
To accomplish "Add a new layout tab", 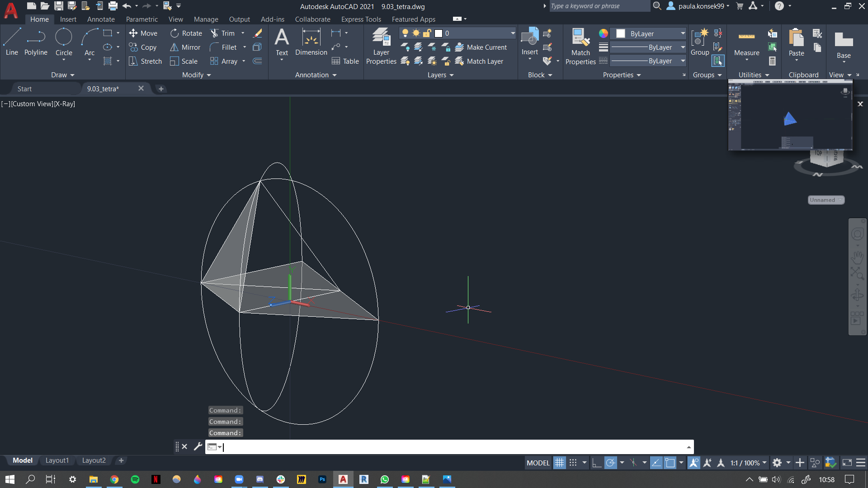I will tap(121, 460).
